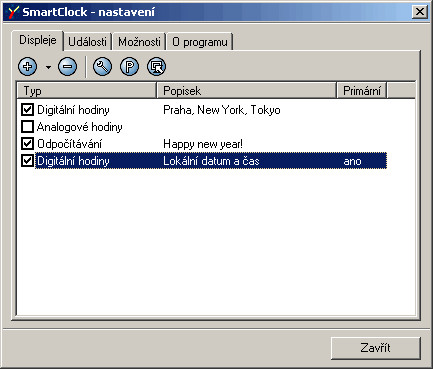Switch to the Události tab
Image resolution: width=433 pixels, height=369 pixels.
87,42
